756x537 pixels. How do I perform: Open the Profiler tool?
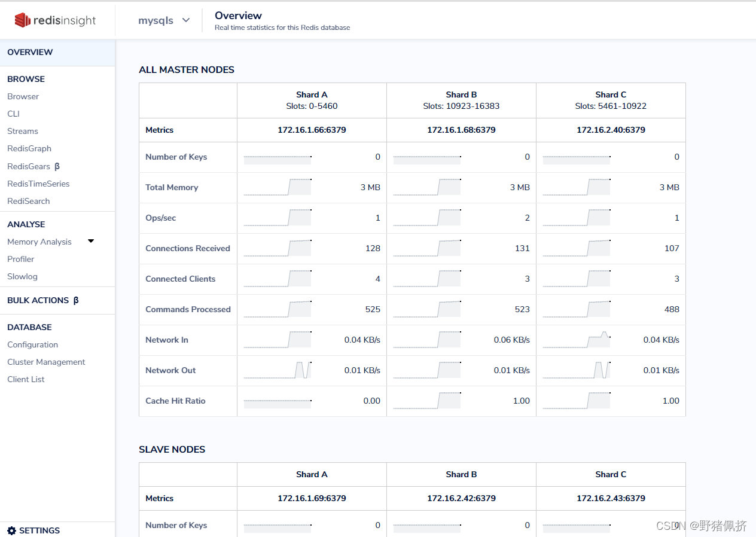pyautogui.click(x=21, y=259)
